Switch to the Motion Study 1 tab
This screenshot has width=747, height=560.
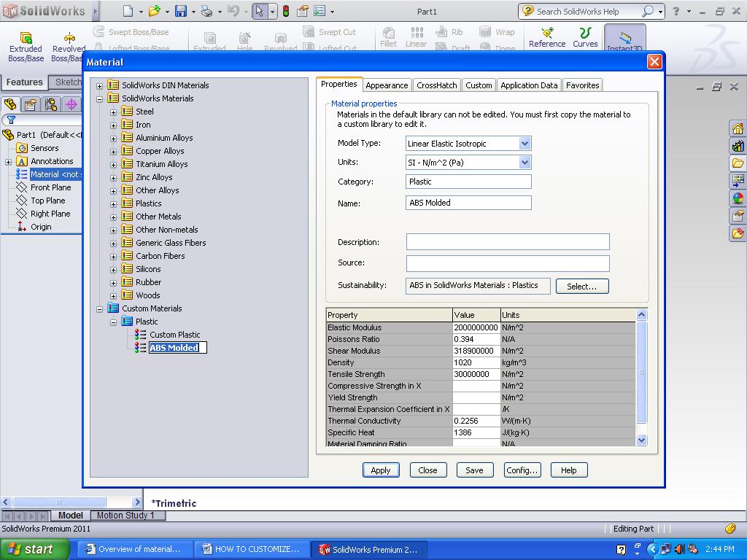tap(125, 516)
